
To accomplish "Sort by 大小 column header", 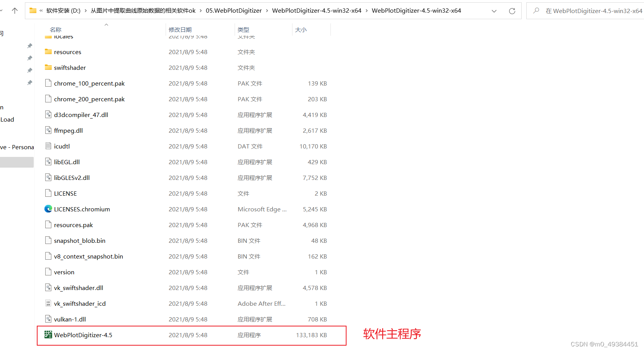I will click(x=301, y=30).
